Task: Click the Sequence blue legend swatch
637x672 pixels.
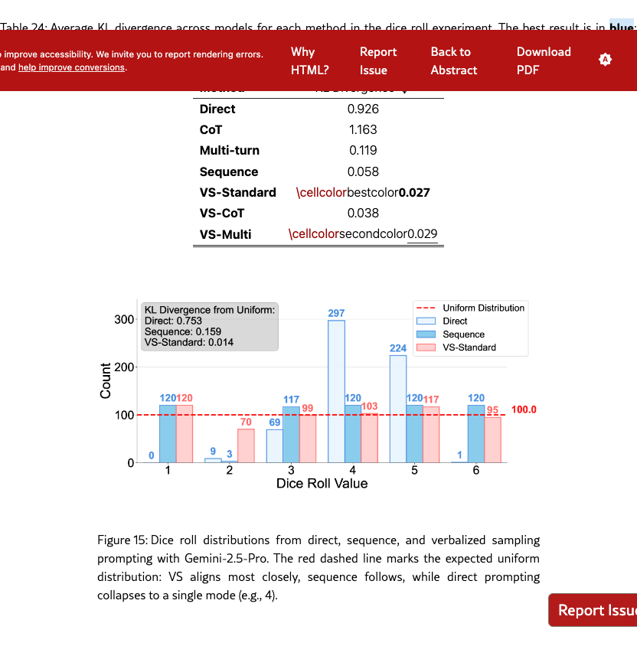Action: (425, 334)
